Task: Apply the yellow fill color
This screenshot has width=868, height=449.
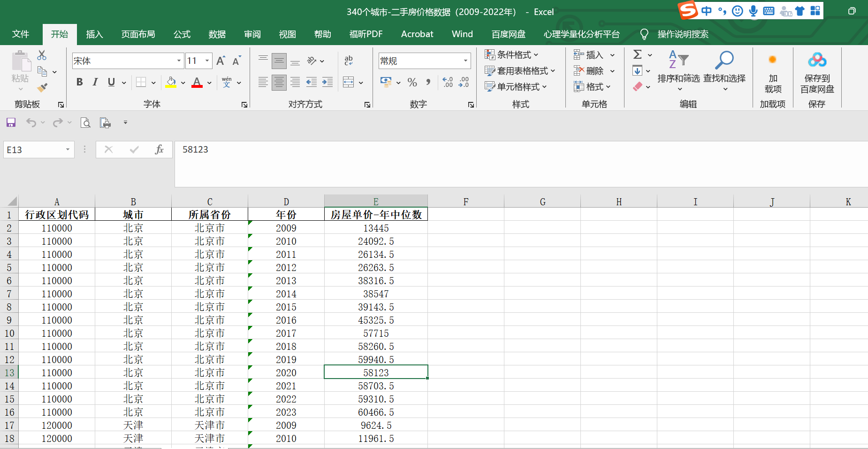Action: click(x=171, y=83)
